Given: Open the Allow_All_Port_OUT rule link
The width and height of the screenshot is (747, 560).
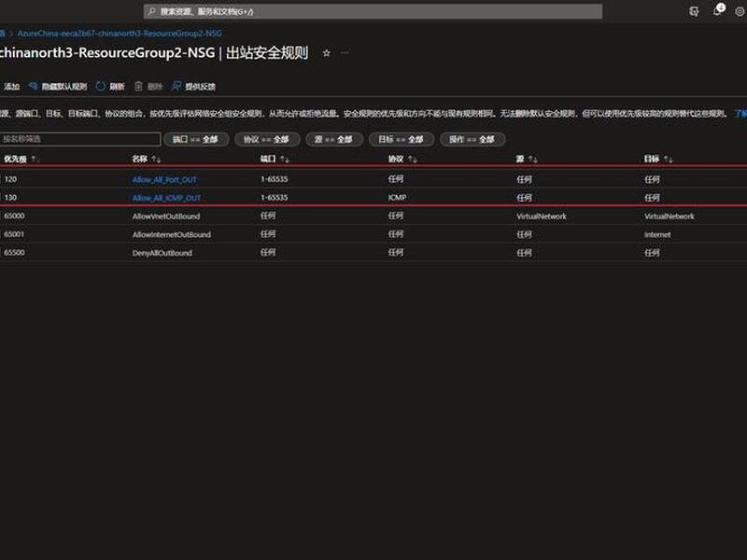Looking at the screenshot, I should pos(164,179).
